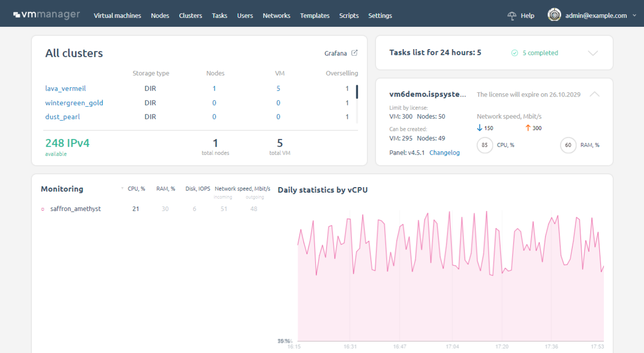This screenshot has height=353, width=644.
Task: Navigate to the Networks section
Action: 276,15
